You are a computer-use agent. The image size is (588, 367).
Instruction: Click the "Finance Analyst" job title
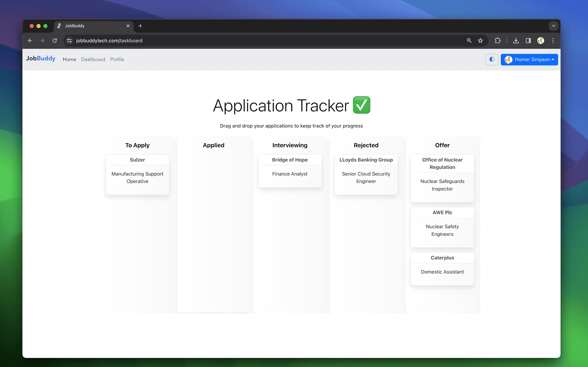click(290, 174)
